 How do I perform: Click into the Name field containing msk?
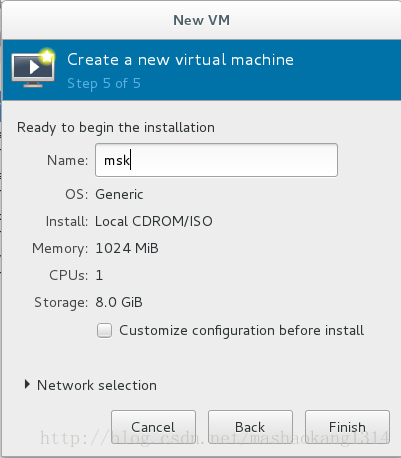pyautogui.click(x=216, y=160)
